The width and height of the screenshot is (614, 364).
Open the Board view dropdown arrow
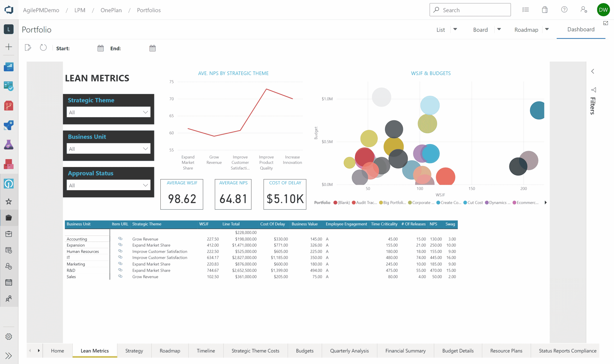click(499, 29)
